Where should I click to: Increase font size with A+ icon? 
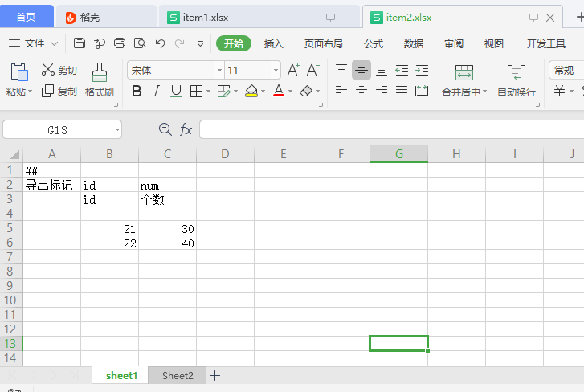click(293, 71)
